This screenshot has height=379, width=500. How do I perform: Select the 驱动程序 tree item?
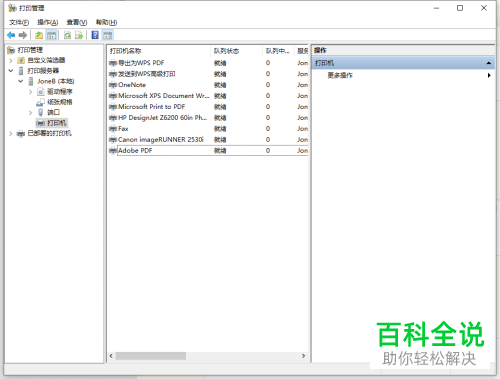tap(59, 92)
